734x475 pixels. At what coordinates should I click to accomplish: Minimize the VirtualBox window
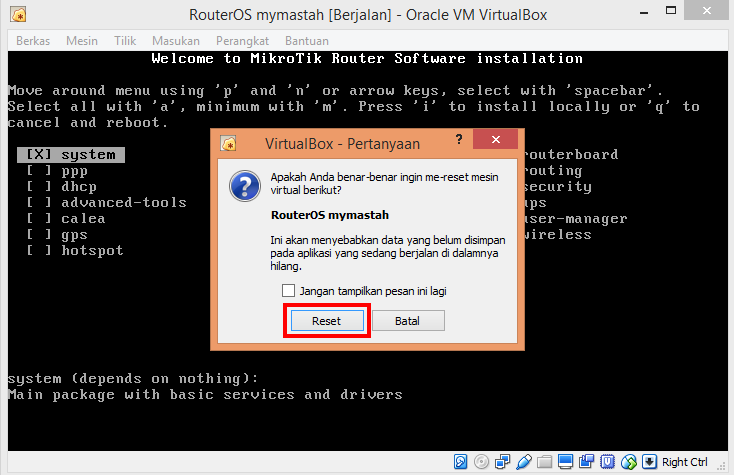pos(644,12)
